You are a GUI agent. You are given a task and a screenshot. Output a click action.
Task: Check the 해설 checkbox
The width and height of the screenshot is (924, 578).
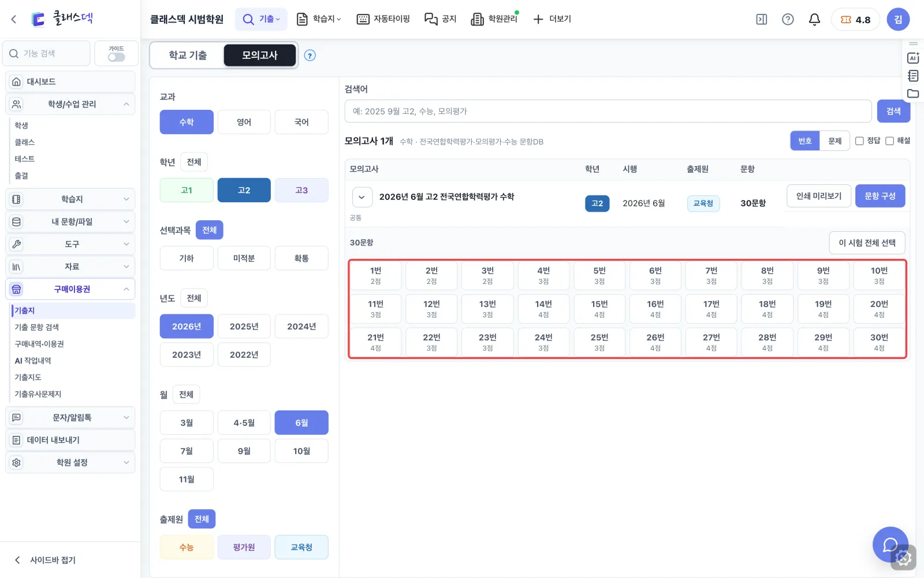coord(889,141)
